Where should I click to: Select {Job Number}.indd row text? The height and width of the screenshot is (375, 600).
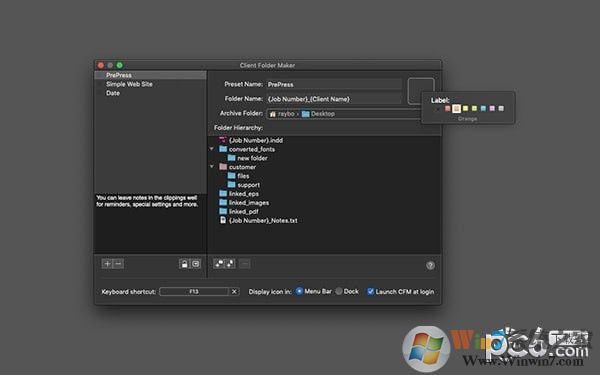[256, 140]
